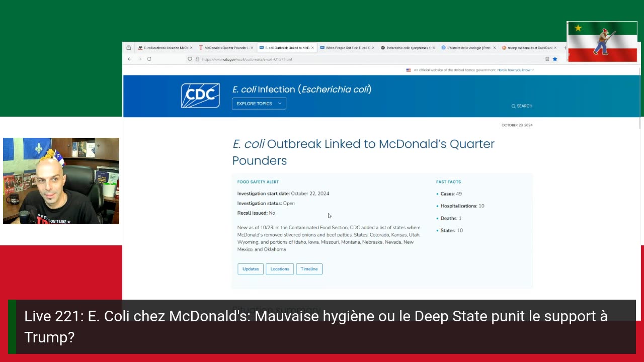The image size is (644, 362).
Task: Click the US flag icon in banner
Action: coord(409,70)
